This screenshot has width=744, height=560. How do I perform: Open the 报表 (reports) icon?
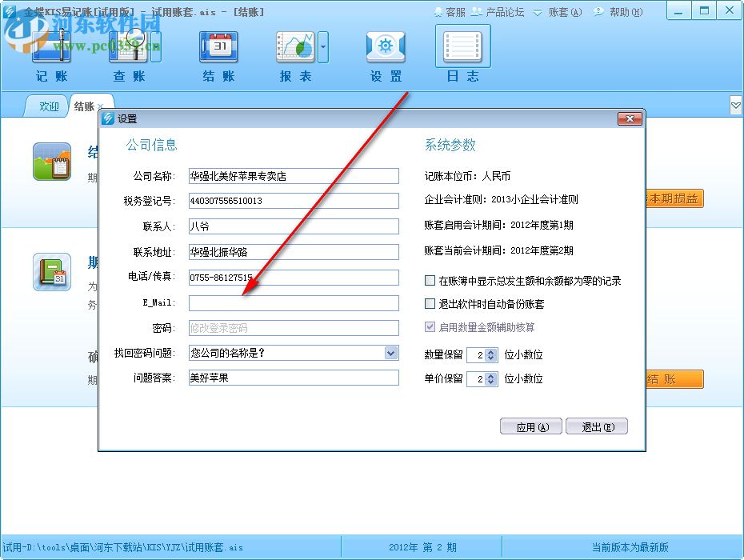(294, 48)
